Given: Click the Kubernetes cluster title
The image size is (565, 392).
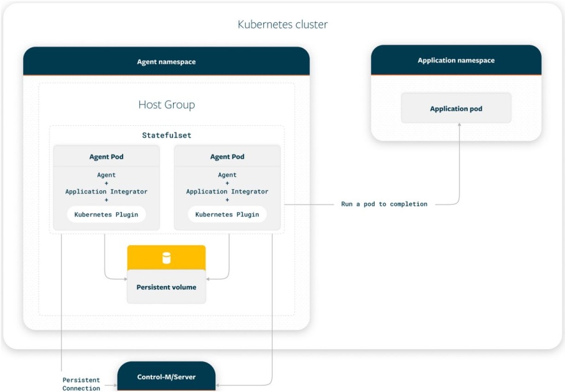Looking at the screenshot, I should [282, 25].
